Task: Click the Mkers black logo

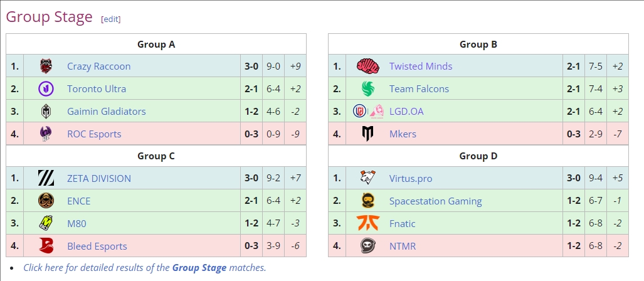Action: tap(367, 134)
